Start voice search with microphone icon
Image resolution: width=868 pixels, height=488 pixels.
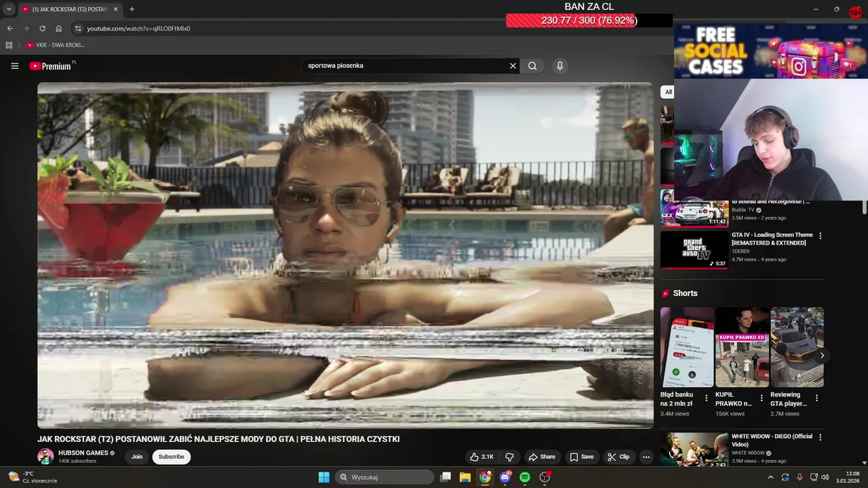pos(559,66)
